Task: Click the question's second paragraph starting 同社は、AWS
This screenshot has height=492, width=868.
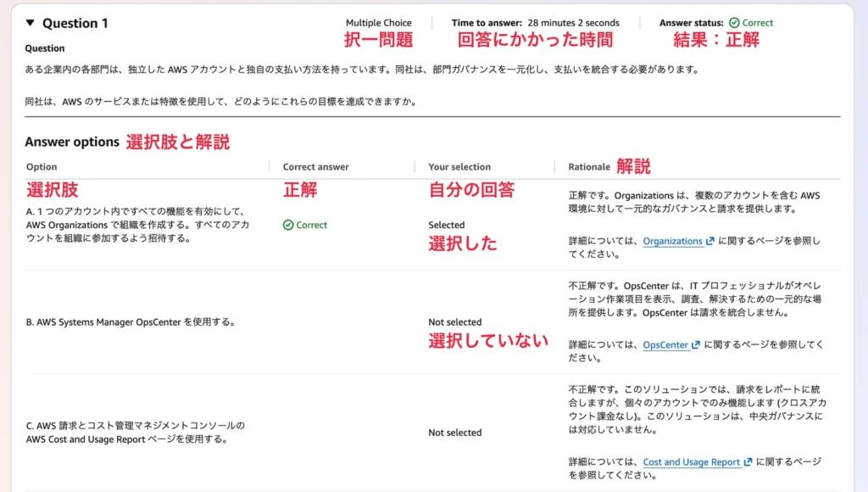Action: pos(221,102)
